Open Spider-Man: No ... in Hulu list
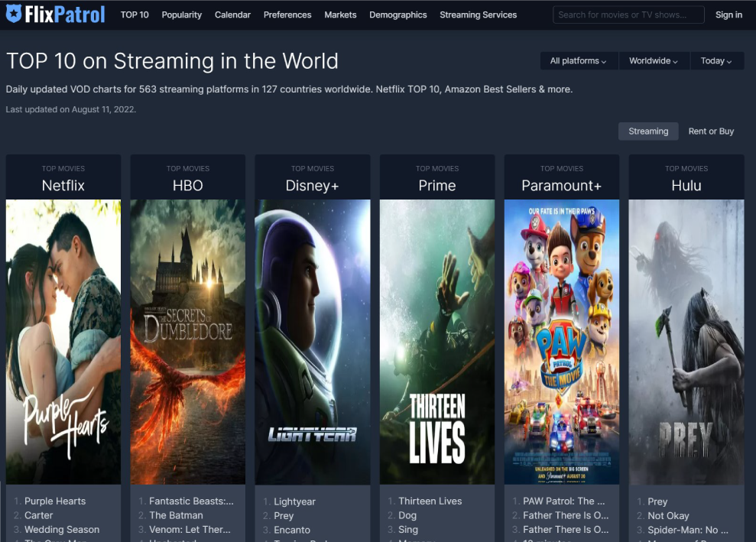Image resolution: width=756 pixels, height=542 pixels. point(687,530)
